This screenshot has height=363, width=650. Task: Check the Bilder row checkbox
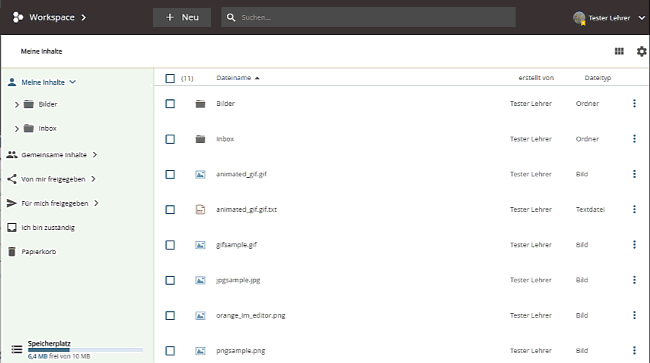coord(170,104)
